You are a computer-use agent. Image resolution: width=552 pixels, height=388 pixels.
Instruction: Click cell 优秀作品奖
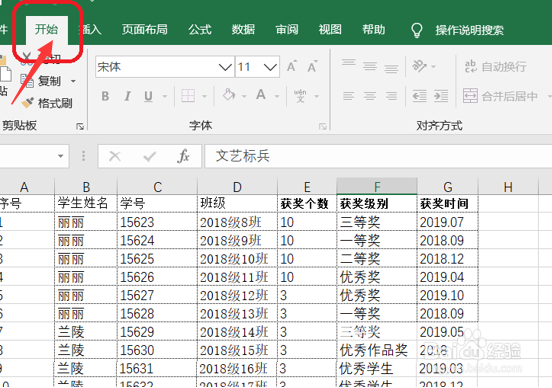point(377,350)
